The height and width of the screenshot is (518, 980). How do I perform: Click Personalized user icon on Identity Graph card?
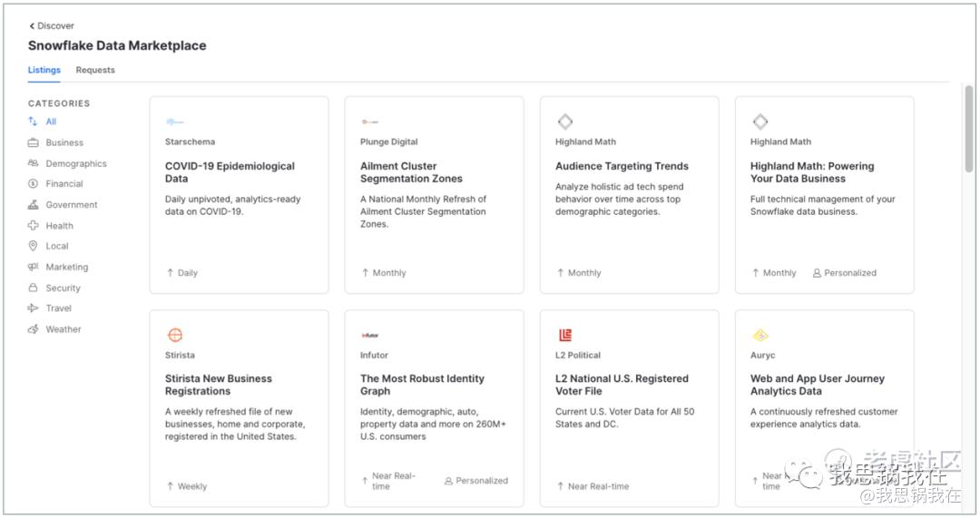coord(448,481)
